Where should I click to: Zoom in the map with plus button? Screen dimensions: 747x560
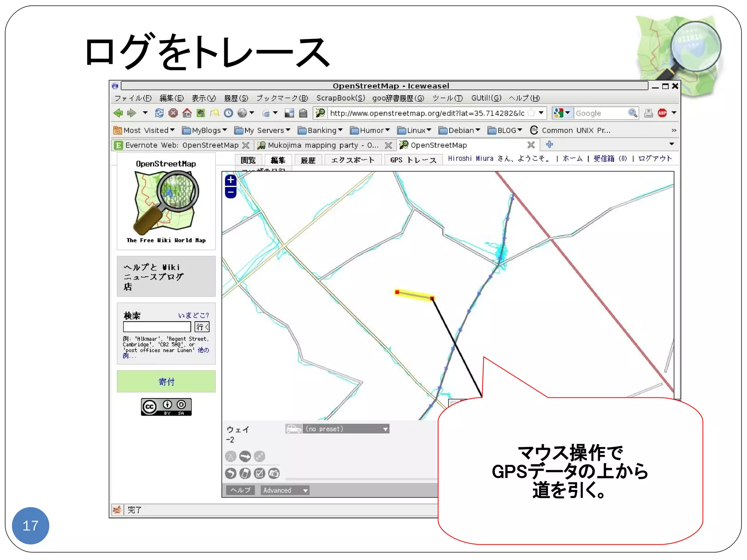tap(231, 180)
